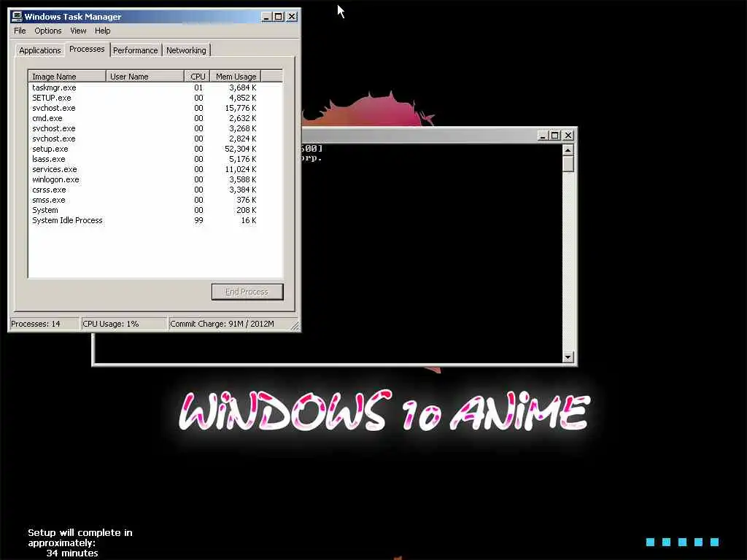This screenshot has width=747, height=560.
Task: Minimize the Windows Task Manager window
Action: click(x=267, y=17)
